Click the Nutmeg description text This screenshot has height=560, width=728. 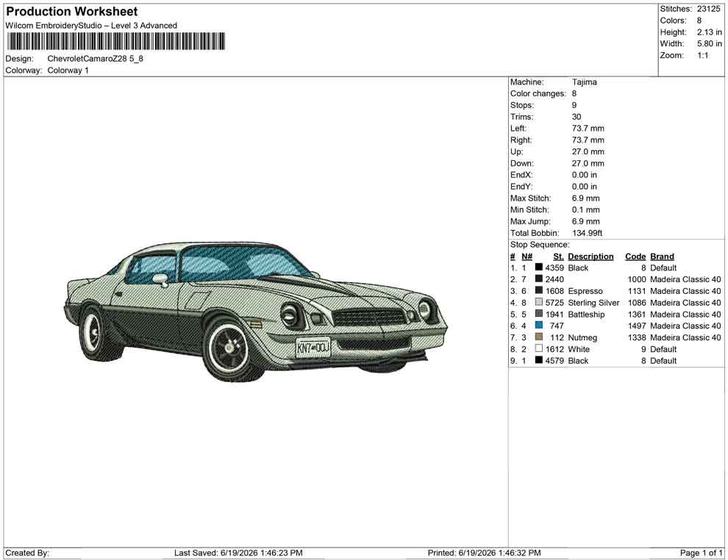pos(582,337)
